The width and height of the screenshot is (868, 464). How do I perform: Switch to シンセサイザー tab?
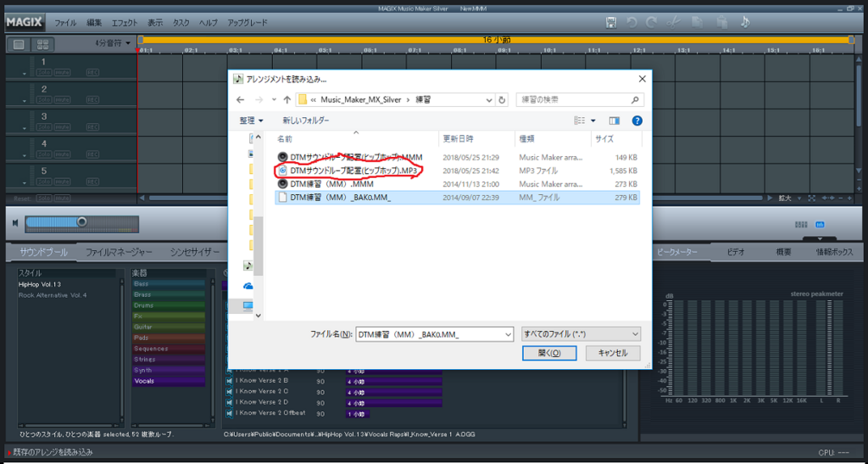[x=195, y=252]
